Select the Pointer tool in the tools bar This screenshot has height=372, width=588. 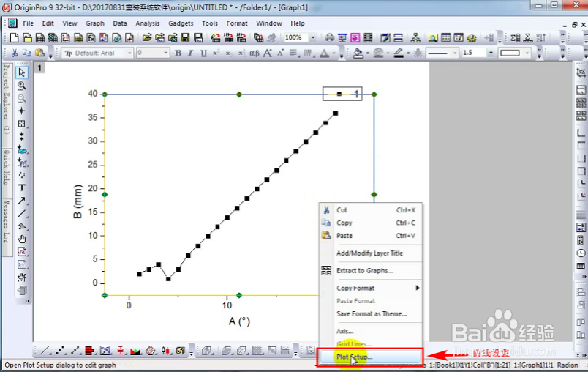click(22, 72)
